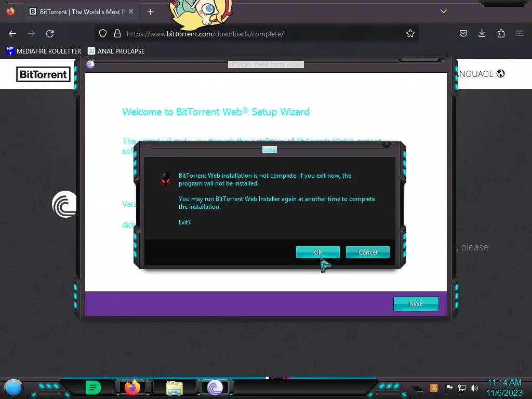This screenshot has height=399, width=532.
Task: Open the volume speaker icon
Action: (x=474, y=388)
